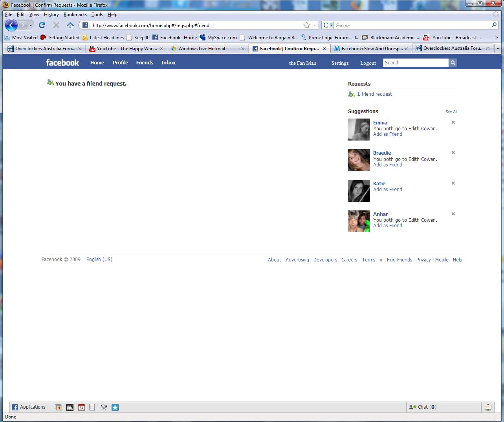This screenshot has width=504, height=422.
Task: Click Home in Facebook navigation
Action: 97,63
